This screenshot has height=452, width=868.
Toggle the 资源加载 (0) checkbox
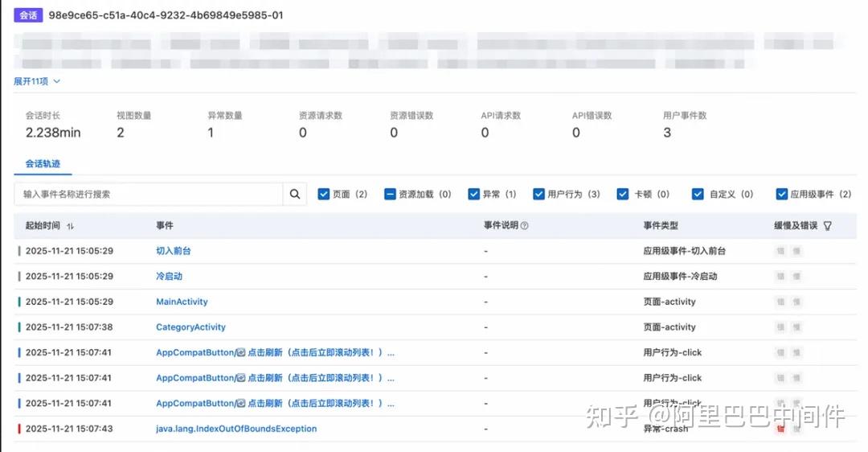click(x=391, y=194)
